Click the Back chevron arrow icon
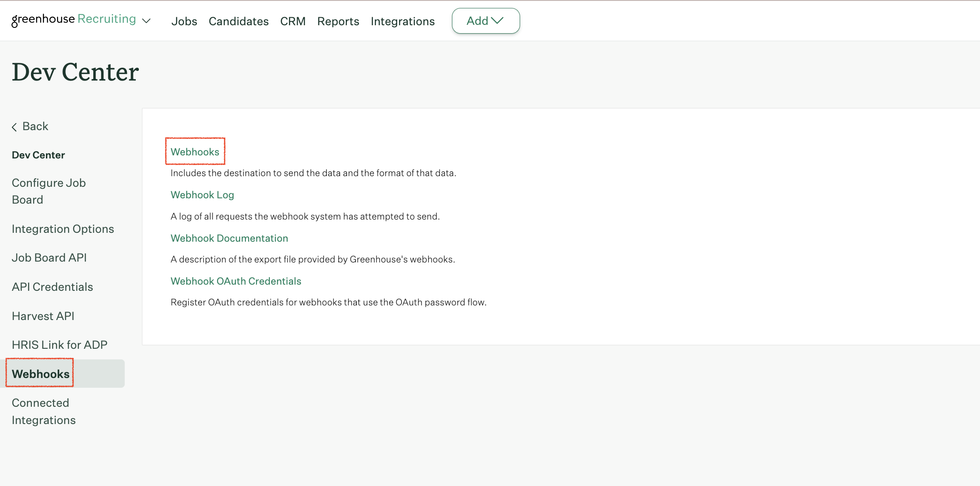The width and height of the screenshot is (980, 486). coord(14,127)
